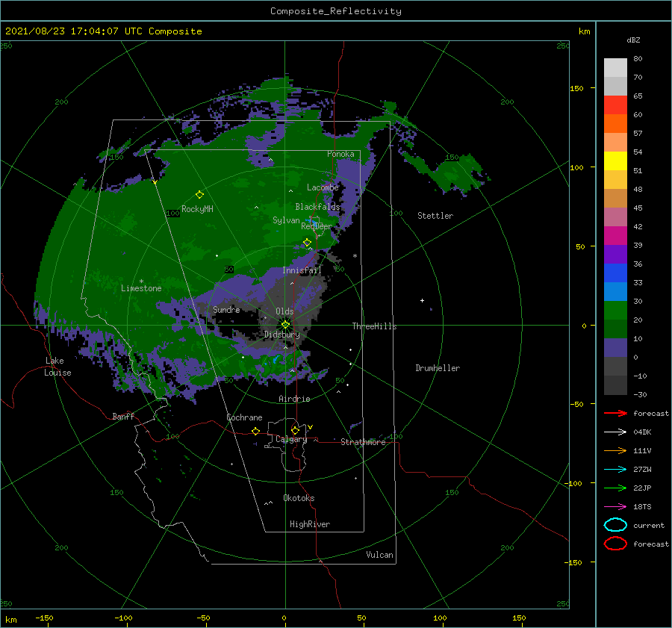Click the yellow diamond marker above Calgary
Viewport: 672px width, 628px height.
pos(295,430)
